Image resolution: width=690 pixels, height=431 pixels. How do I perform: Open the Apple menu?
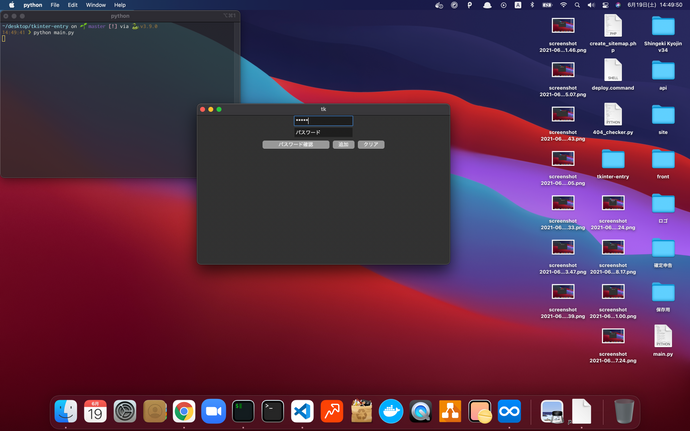coord(12,5)
